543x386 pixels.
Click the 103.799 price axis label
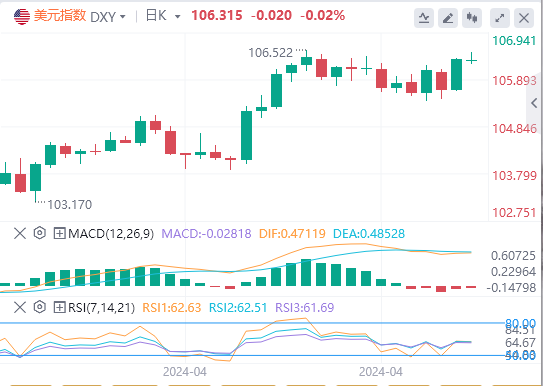(514, 176)
